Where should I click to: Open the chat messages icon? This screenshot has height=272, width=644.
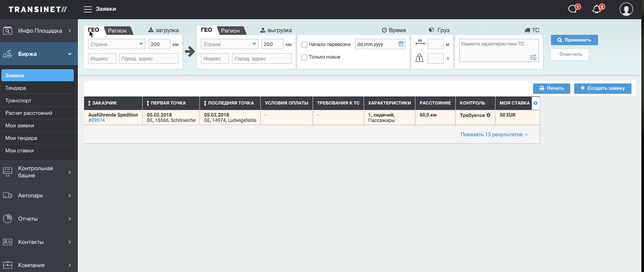[572, 9]
